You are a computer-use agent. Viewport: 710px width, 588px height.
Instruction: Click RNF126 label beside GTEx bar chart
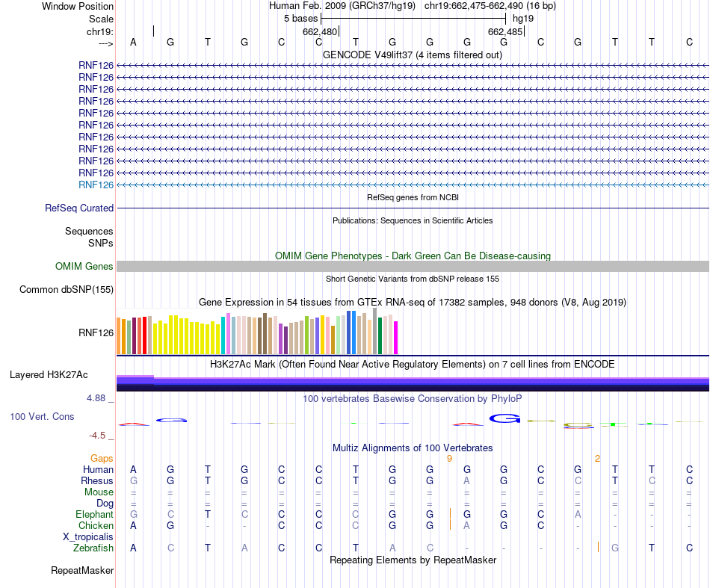(x=96, y=332)
